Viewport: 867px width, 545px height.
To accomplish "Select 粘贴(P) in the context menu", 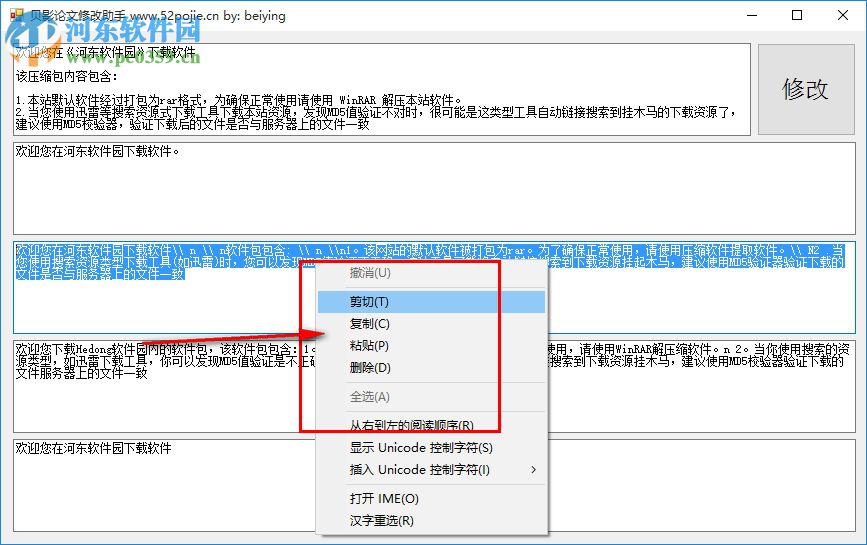I will [x=431, y=346].
